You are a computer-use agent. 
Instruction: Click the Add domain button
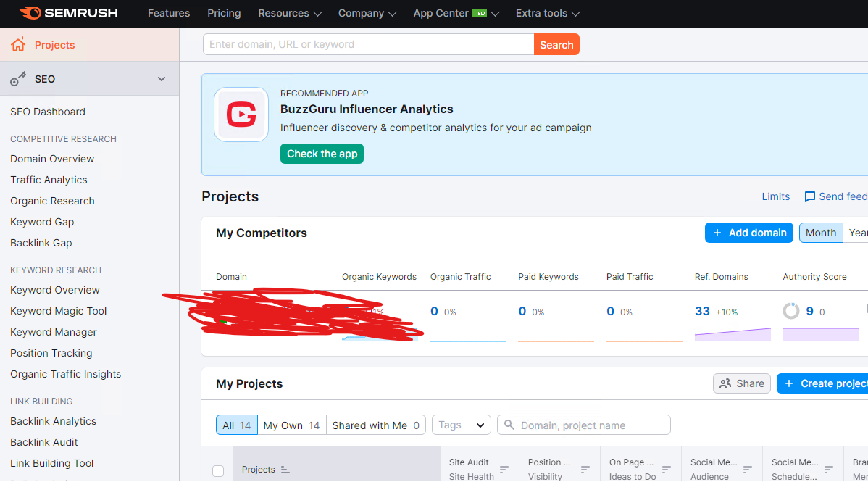pyautogui.click(x=749, y=233)
